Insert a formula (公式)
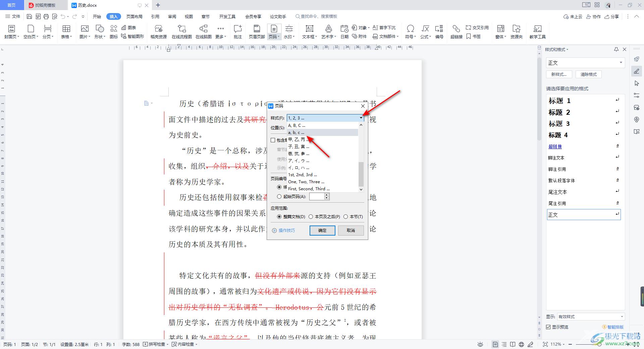644x349 pixels. pyautogui.click(x=426, y=32)
